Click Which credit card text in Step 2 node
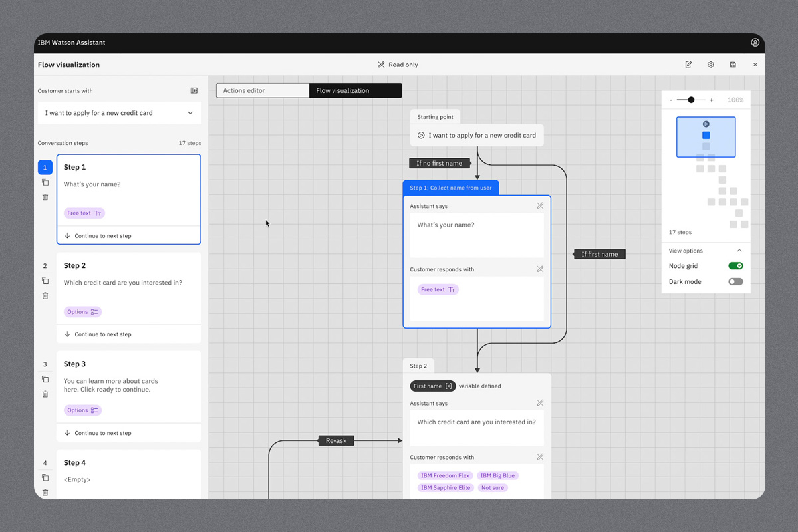 (476, 422)
